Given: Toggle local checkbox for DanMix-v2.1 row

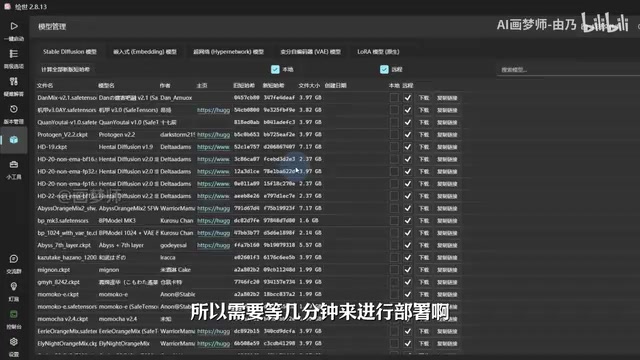Looking at the screenshot, I should pos(394,98).
